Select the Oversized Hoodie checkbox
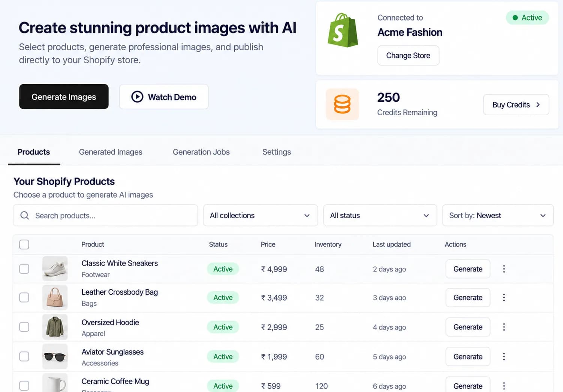The image size is (563, 392). tap(24, 327)
